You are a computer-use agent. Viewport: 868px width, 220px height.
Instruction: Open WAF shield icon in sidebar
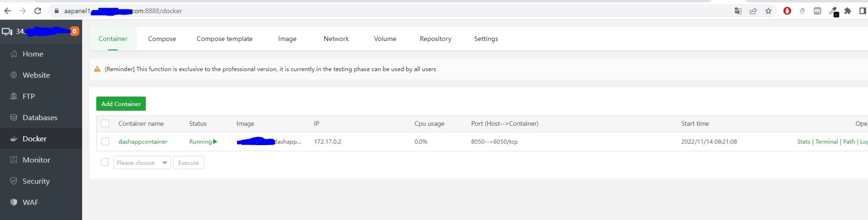tap(14, 202)
